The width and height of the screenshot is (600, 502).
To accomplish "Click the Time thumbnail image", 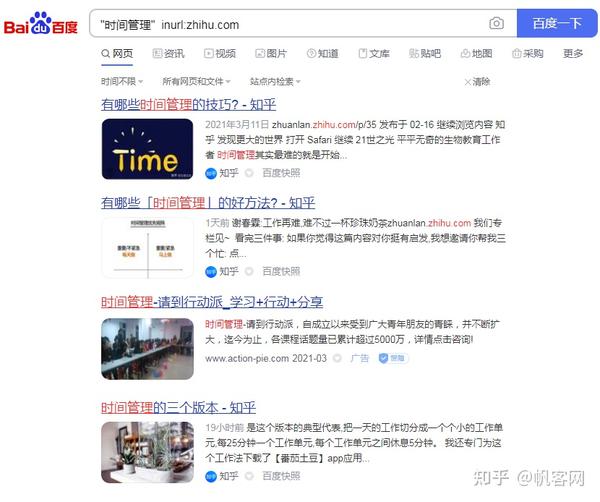I will click(147, 149).
